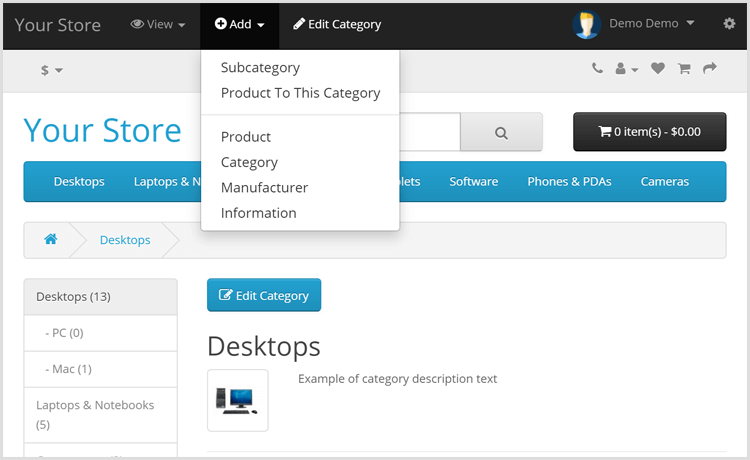Image resolution: width=750 pixels, height=460 pixels.
Task: Open the 0 item(s) - $0.00 cart button
Action: 650,131
